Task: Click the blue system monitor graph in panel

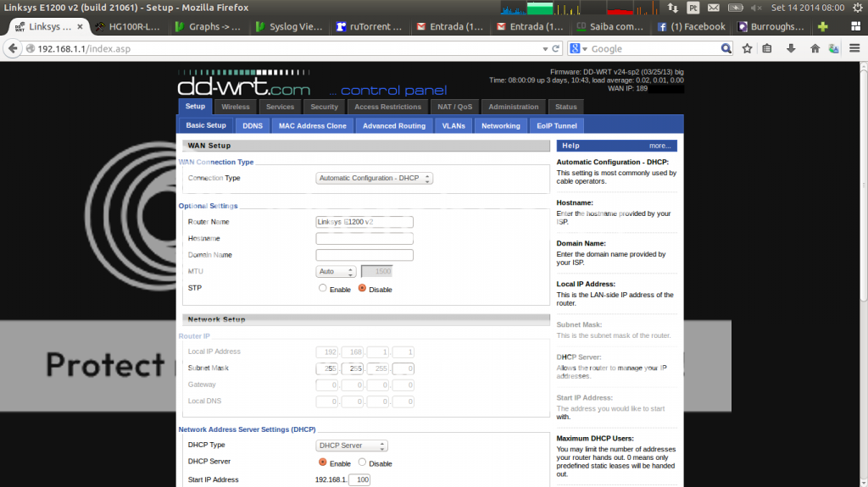Action: [x=513, y=8]
